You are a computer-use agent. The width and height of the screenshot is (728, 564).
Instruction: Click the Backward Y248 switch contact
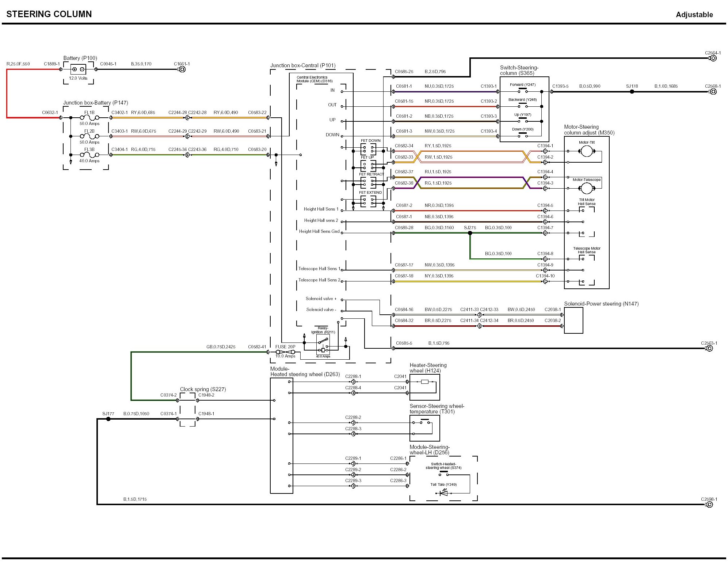523,106
